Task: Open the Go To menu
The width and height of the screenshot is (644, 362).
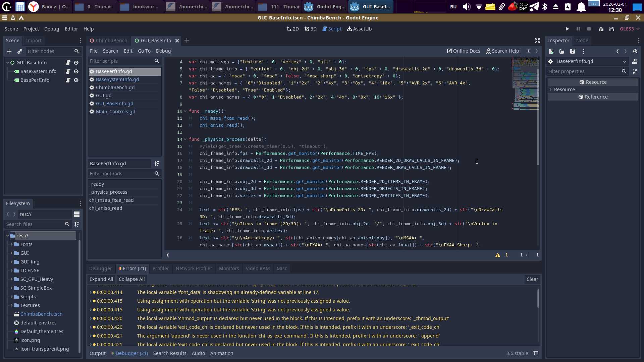Action: [144, 51]
